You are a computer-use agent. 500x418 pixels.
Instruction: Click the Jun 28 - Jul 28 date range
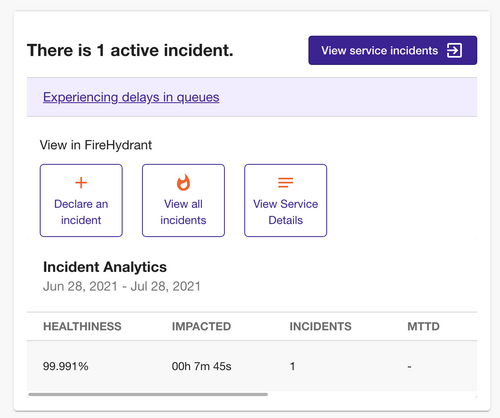pos(122,286)
